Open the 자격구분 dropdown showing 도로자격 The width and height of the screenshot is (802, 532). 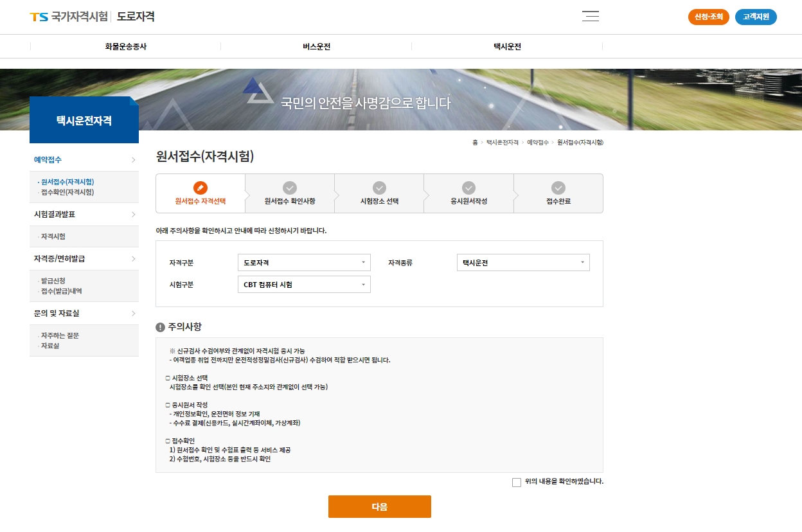pos(303,262)
